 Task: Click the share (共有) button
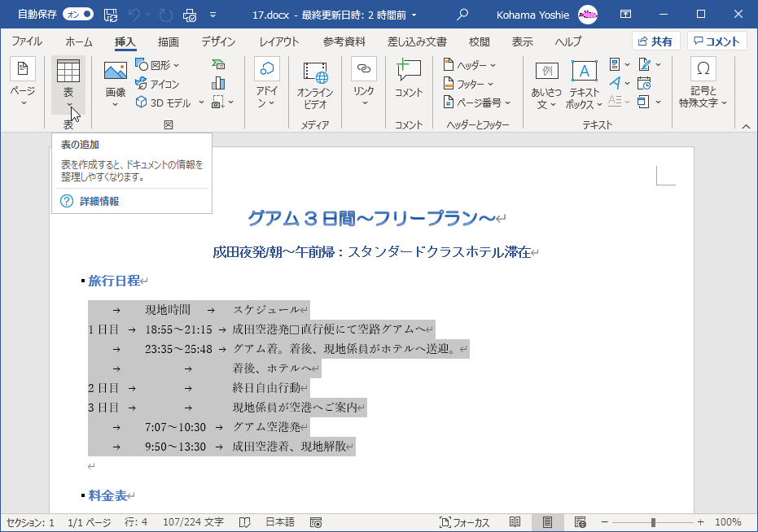click(x=656, y=41)
